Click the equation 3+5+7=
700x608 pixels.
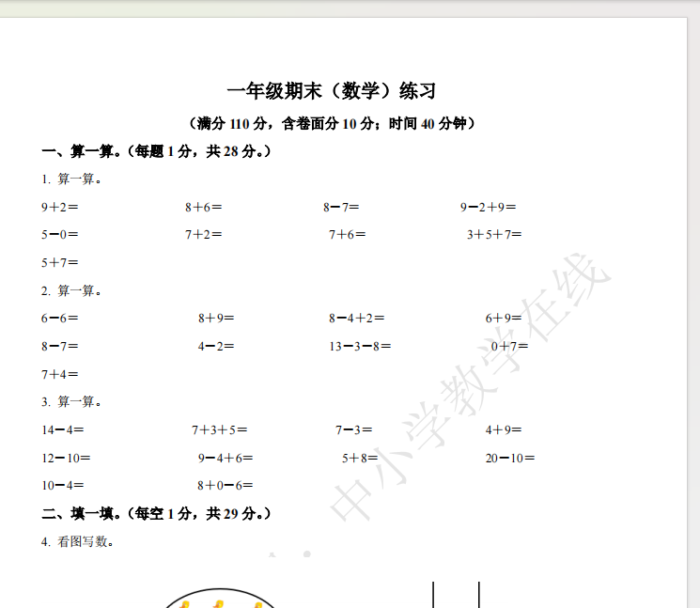(494, 234)
